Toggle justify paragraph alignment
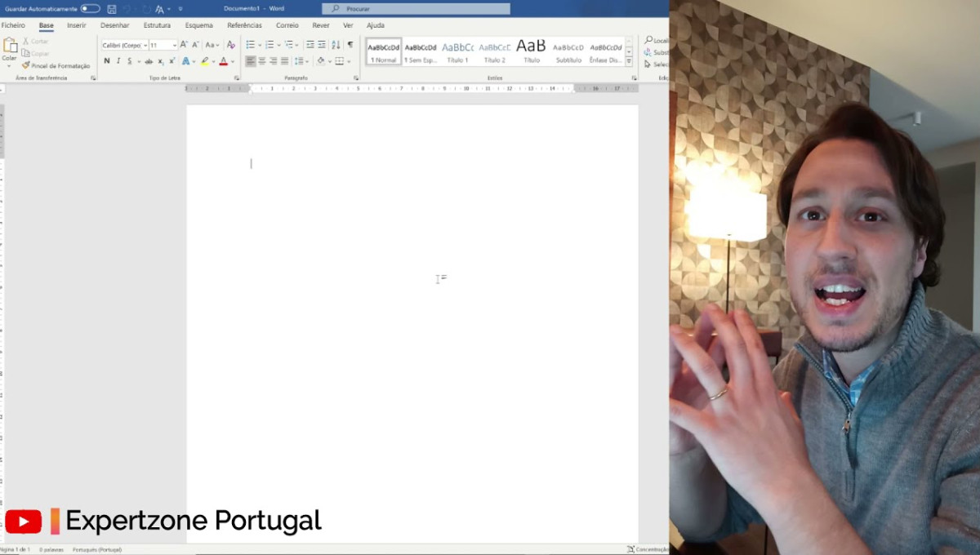Screen dimensions: 980x555 click(x=284, y=60)
